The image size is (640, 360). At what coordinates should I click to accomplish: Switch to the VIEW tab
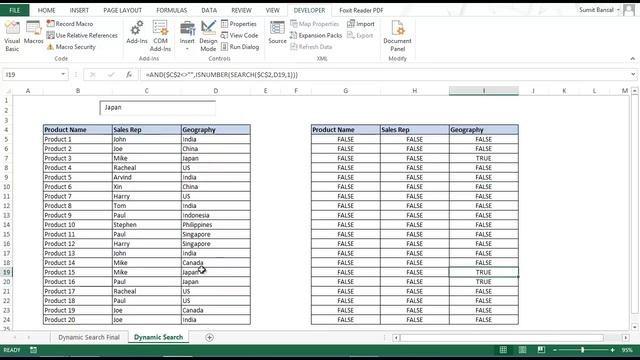coord(272,10)
